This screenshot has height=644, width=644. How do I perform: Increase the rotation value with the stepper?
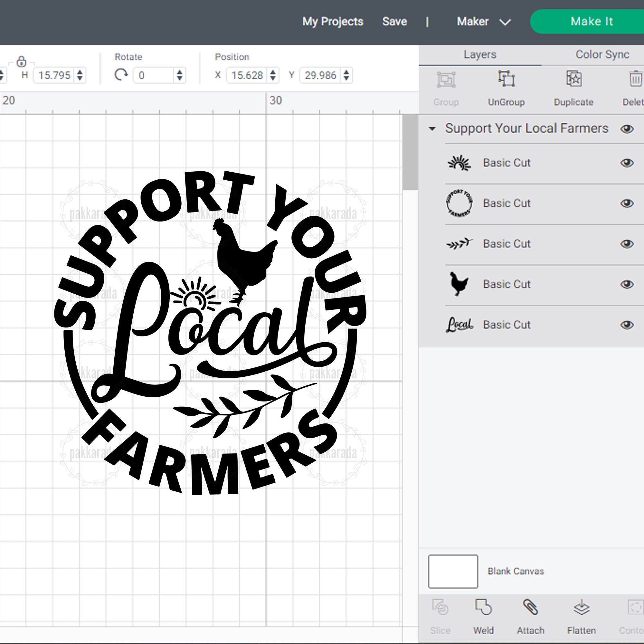click(x=179, y=72)
